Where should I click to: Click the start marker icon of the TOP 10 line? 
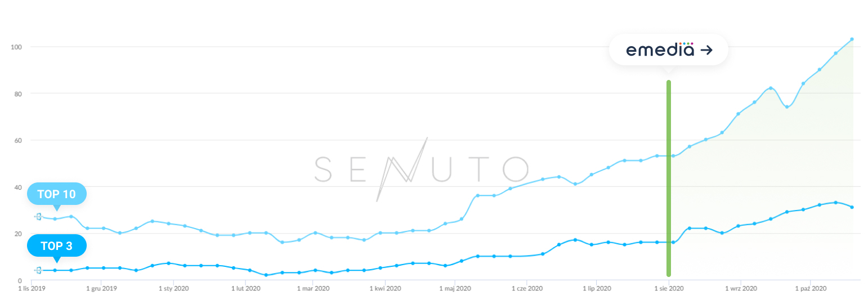38,216
